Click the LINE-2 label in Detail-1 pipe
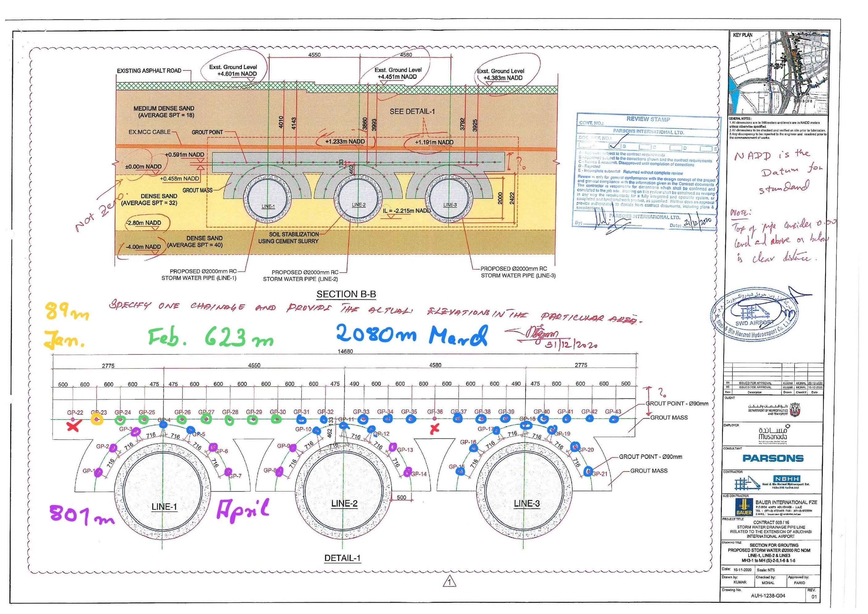The height and width of the screenshot is (614, 868). click(x=344, y=503)
